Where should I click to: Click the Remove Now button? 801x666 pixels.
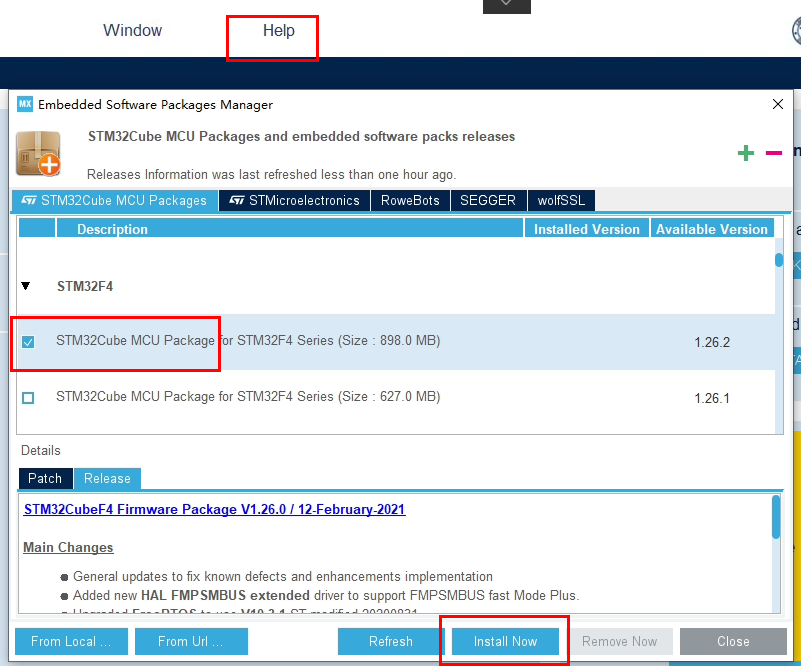click(619, 641)
